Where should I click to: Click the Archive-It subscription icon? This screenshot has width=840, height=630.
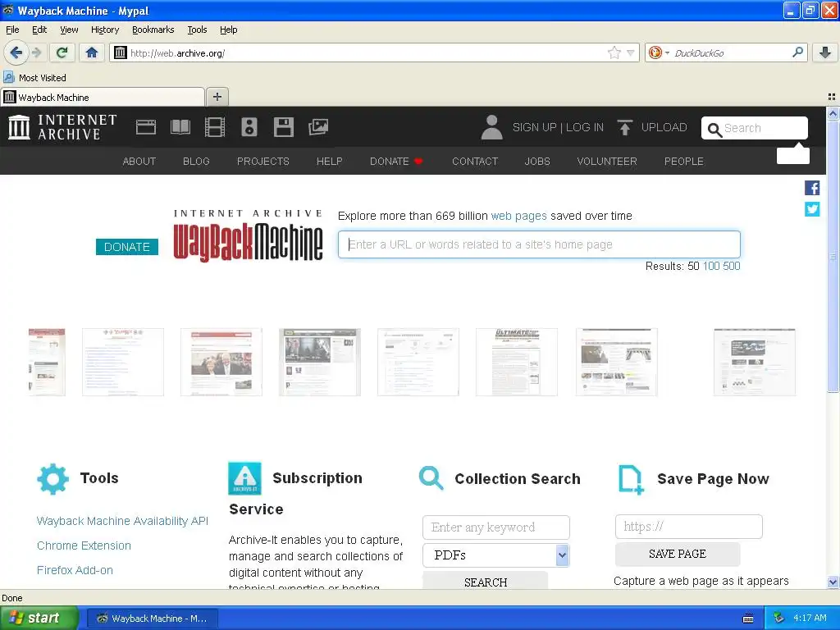244,478
